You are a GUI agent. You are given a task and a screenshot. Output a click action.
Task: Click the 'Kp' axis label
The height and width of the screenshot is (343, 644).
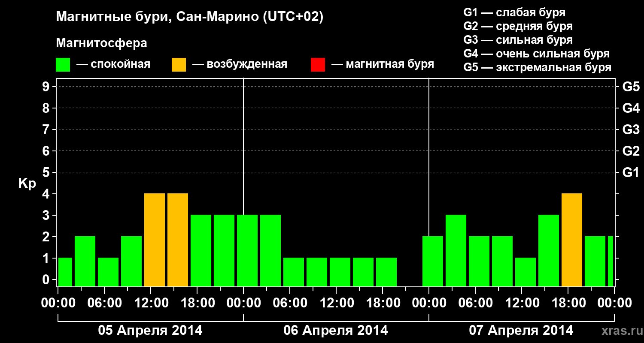click(x=27, y=184)
